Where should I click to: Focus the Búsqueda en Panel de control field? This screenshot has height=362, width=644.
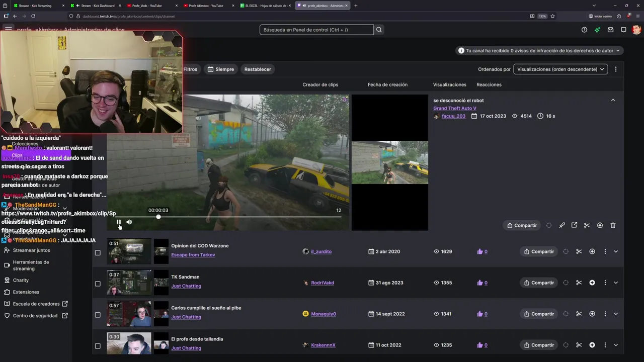point(316,30)
